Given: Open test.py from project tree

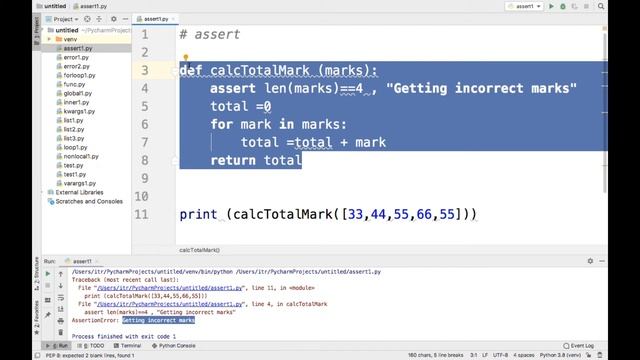Looking at the screenshot, I should 73,165.
